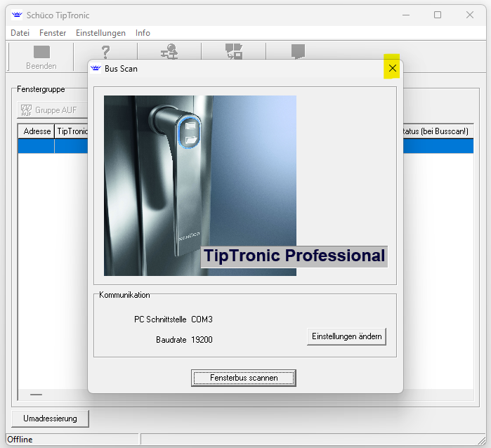Click the speech bubble toolbar icon
Screen dimensions: 491x448
[x=298, y=51]
